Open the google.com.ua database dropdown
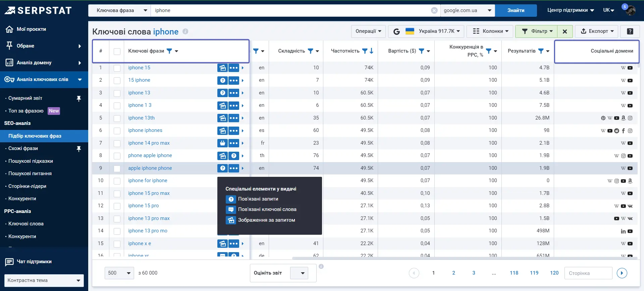Screen dimensions: 644x291 (x=468, y=10)
